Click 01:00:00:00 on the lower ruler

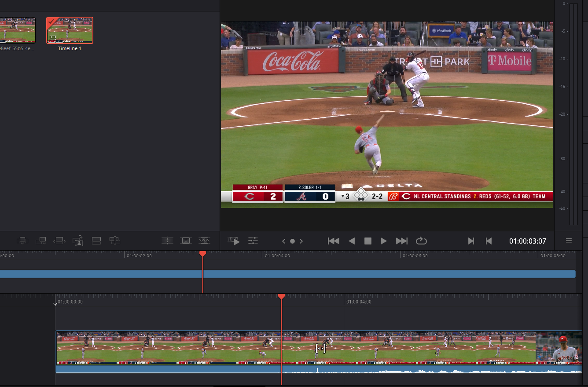tap(70, 302)
